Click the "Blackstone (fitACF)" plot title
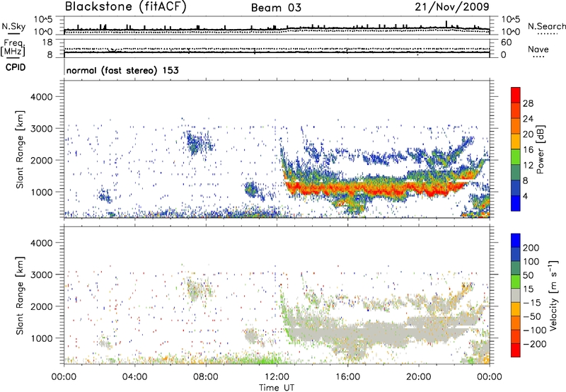This screenshot has width=566, height=392. (x=125, y=7)
